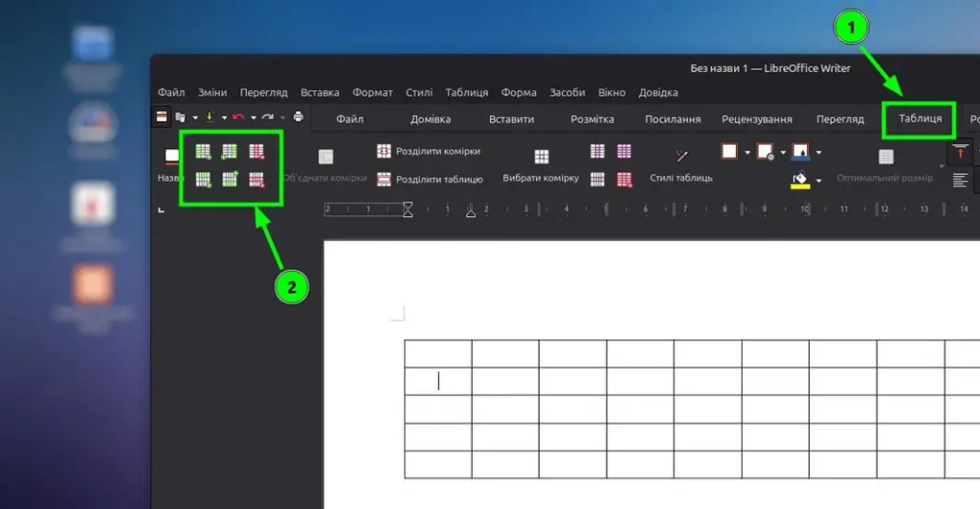Select the Таблиця ribbon tab
Viewport: 980px width, 509px height.
coord(920,118)
